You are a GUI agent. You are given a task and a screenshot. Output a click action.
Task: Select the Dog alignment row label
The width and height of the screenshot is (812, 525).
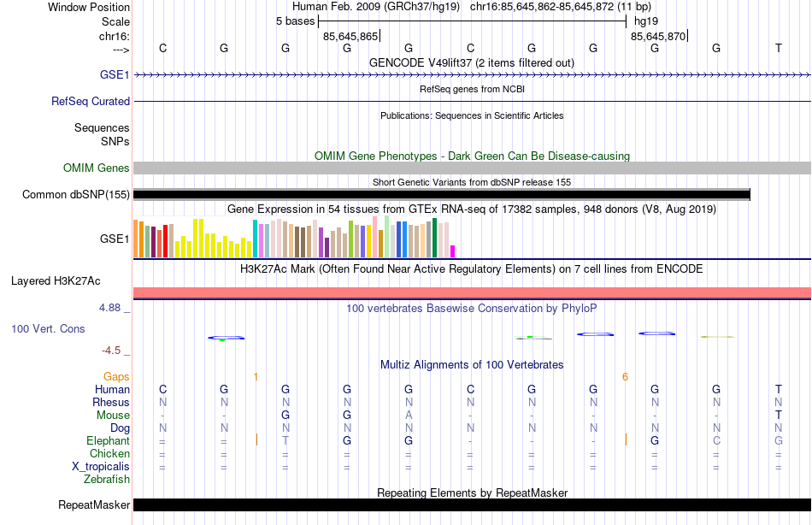coord(120,428)
